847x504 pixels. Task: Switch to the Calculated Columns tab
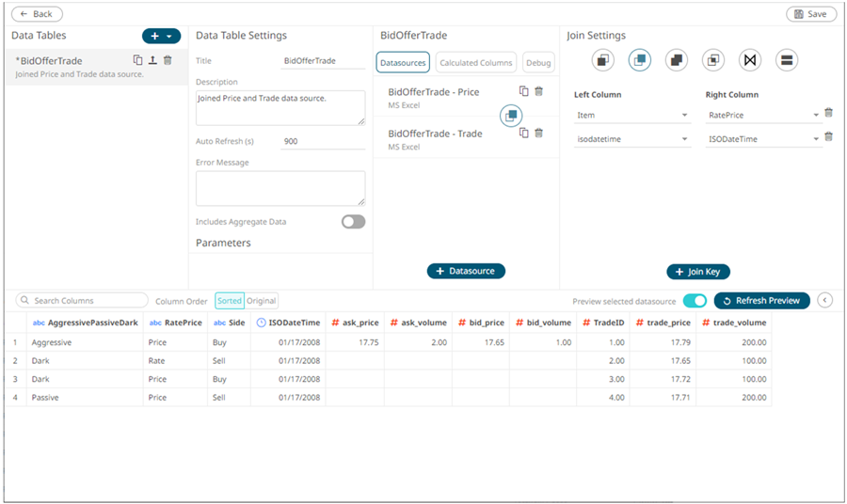475,63
